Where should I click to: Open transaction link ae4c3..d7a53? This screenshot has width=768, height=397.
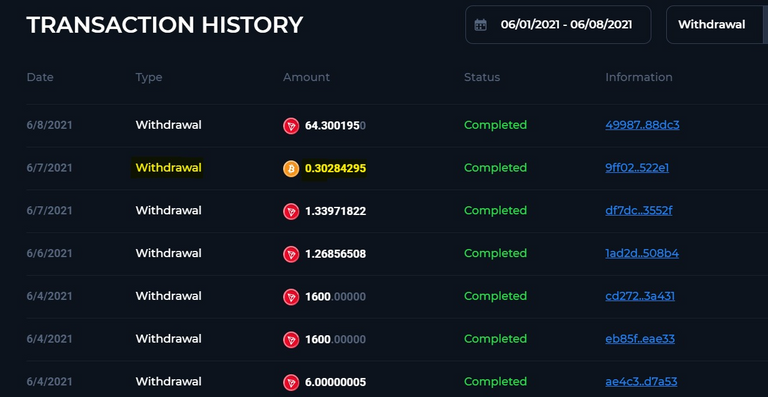click(x=641, y=381)
